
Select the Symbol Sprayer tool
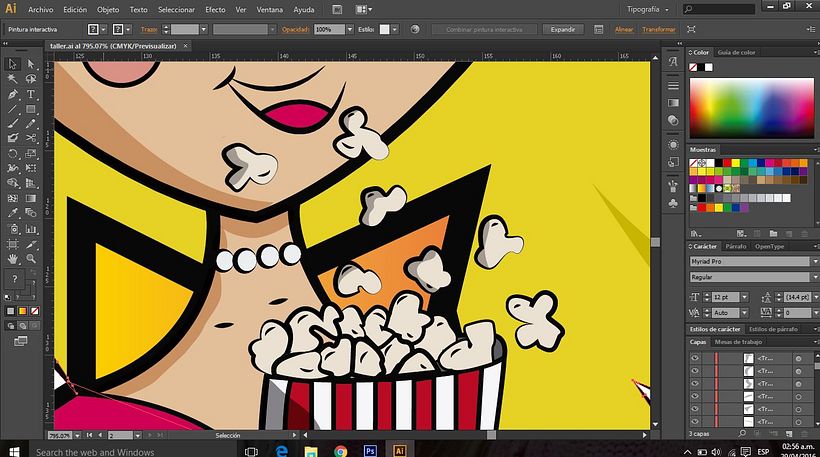click(13, 229)
